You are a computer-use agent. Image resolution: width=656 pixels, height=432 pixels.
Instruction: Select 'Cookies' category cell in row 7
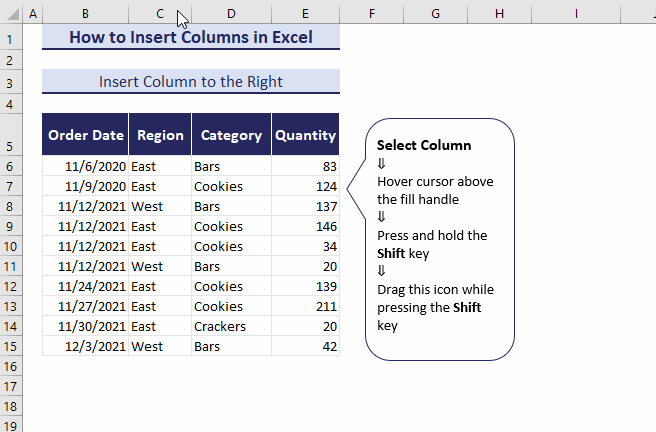click(x=231, y=186)
